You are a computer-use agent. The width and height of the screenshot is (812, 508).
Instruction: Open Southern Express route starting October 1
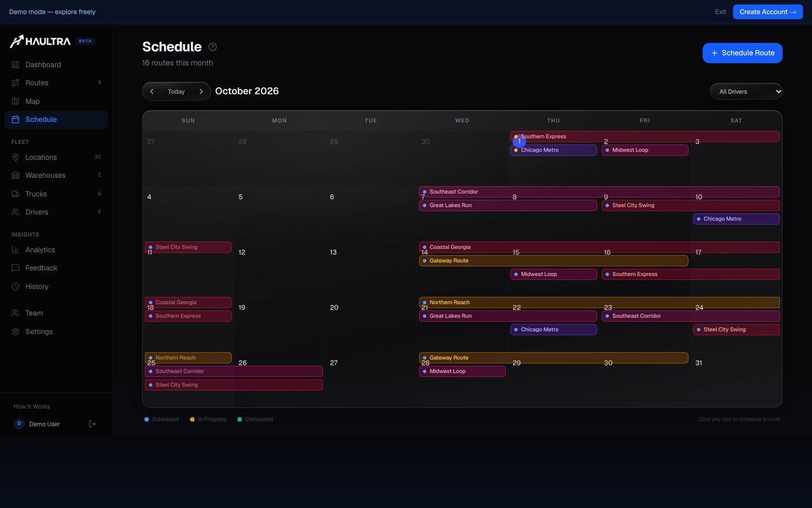pos(645,136)
